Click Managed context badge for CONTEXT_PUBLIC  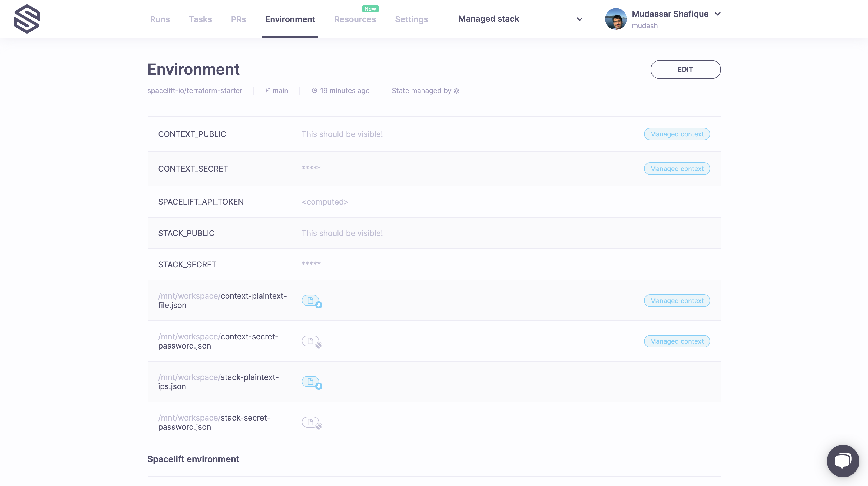point(677,134)
